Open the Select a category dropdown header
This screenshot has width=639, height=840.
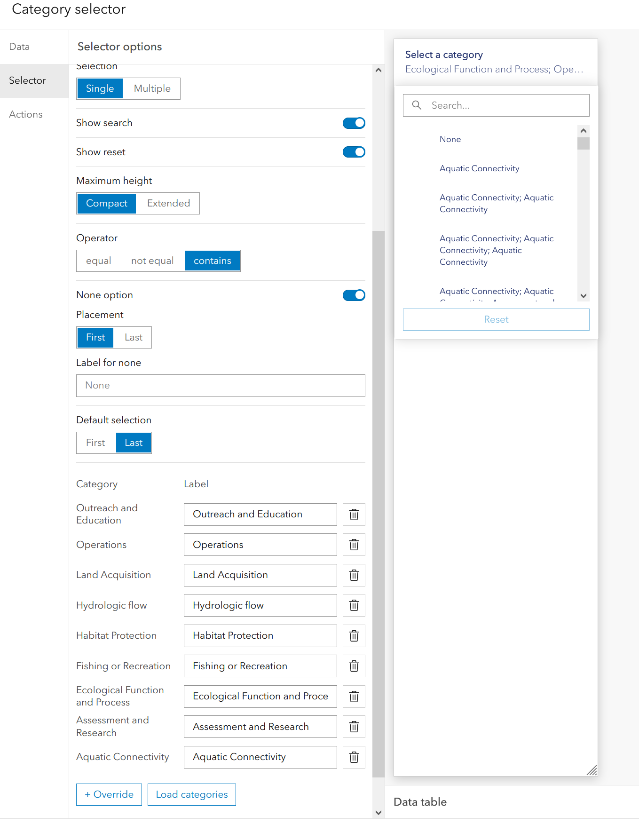(496, 62)
